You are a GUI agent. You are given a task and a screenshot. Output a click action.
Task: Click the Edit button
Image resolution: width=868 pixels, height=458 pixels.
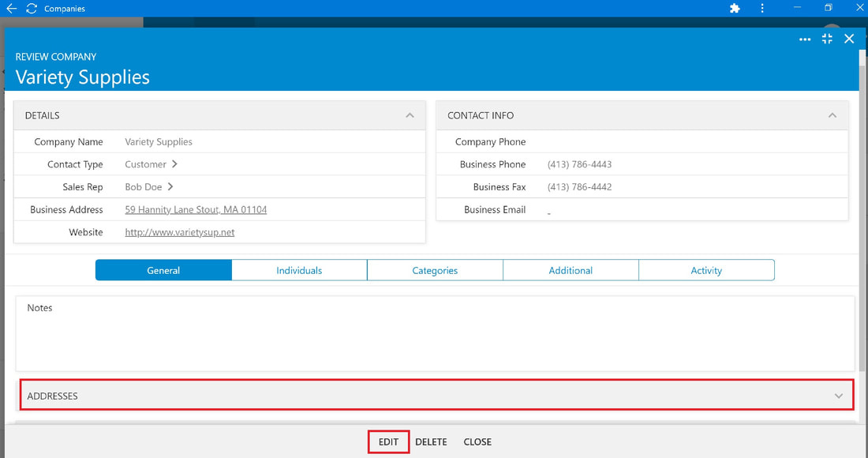pyautogui.click(x=388, y=442)
